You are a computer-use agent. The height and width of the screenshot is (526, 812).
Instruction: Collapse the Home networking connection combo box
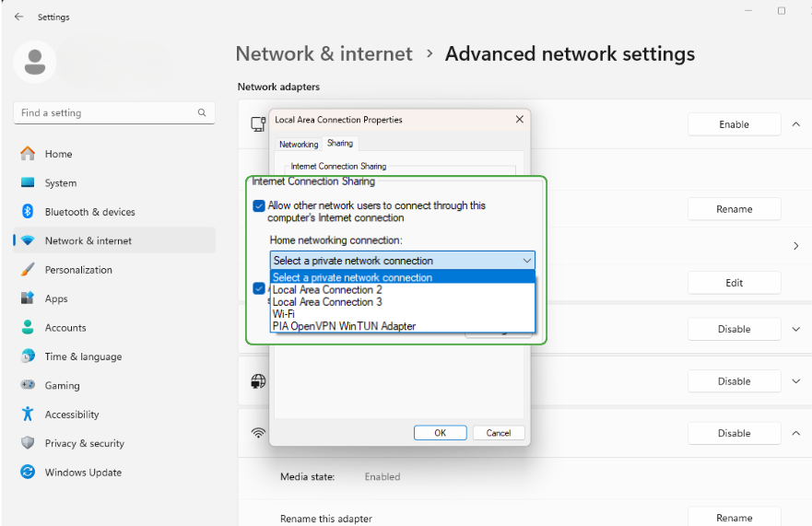click(x=526, y=261)
